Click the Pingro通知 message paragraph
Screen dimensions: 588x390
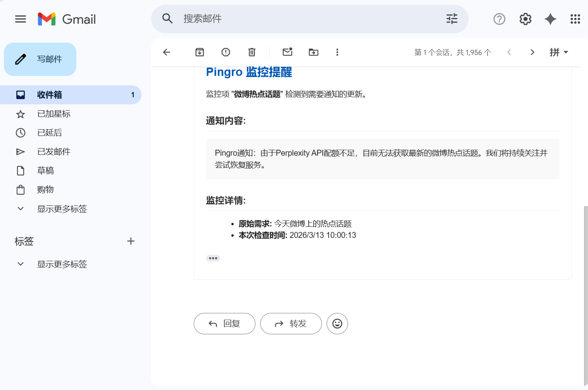tap(381, 159)
